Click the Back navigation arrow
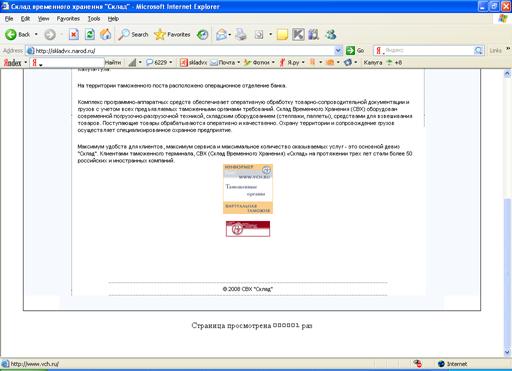This screenshot has width=512, height=371. (x=11, y=34)
